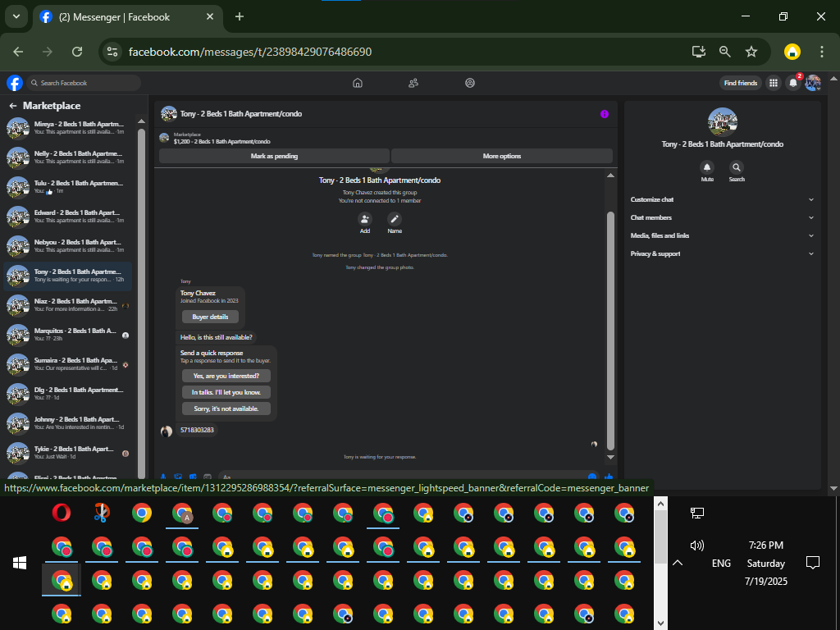Expand the Privacy & support section
Screen dimensions: 840x630
coord(722,254)
